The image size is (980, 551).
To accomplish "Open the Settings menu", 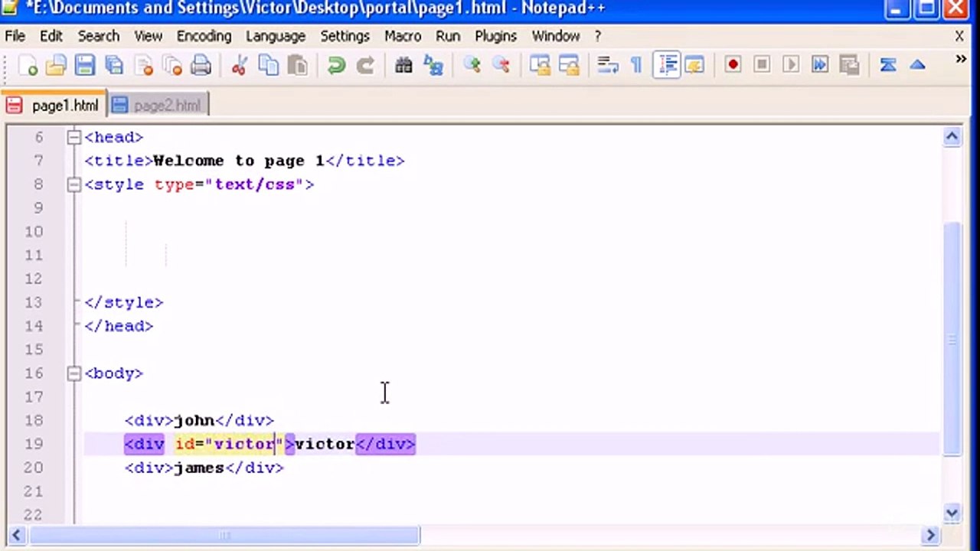I will tap(345, 36).
